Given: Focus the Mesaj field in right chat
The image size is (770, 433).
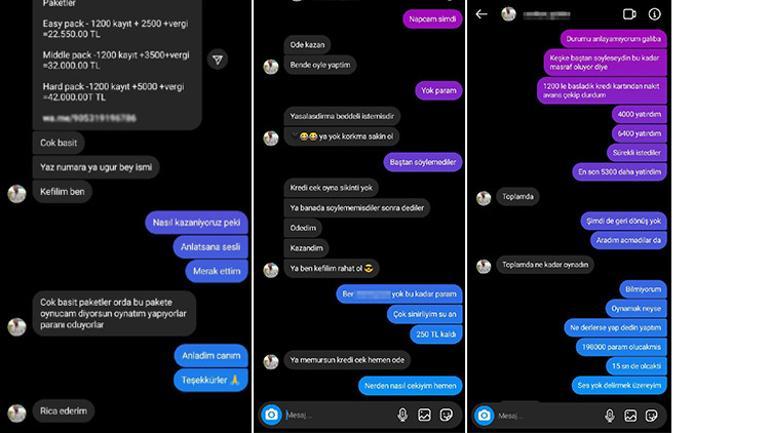Looking at the screenshot, I should (x=548, y=416).
